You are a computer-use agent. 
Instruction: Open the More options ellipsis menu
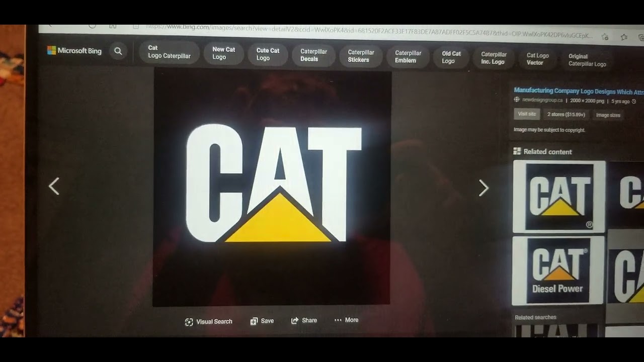coord(346,320)
